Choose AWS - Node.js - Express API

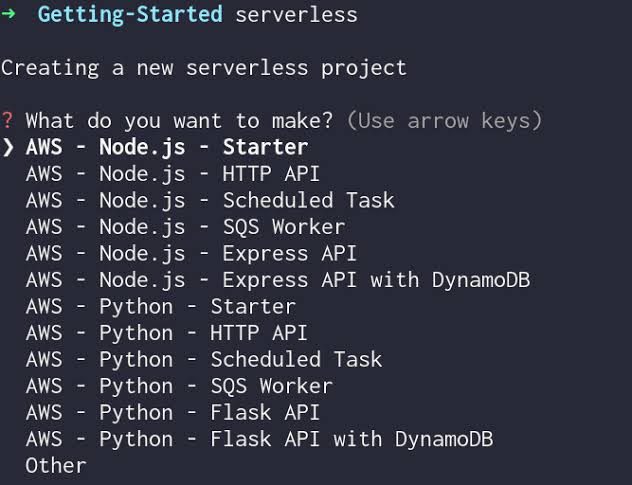click(191, 253)
